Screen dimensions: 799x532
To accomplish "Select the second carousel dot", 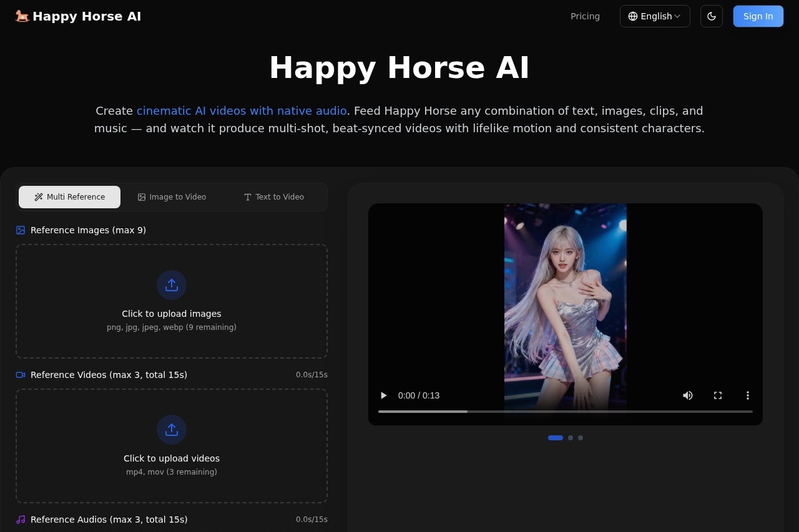I will [570, 438].
